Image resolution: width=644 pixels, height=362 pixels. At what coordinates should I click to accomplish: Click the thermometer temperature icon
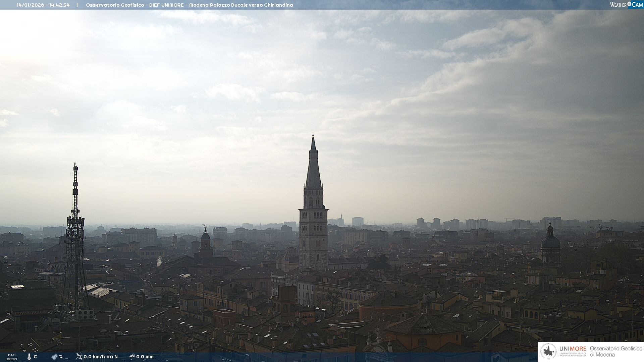(x=29, y=357)
